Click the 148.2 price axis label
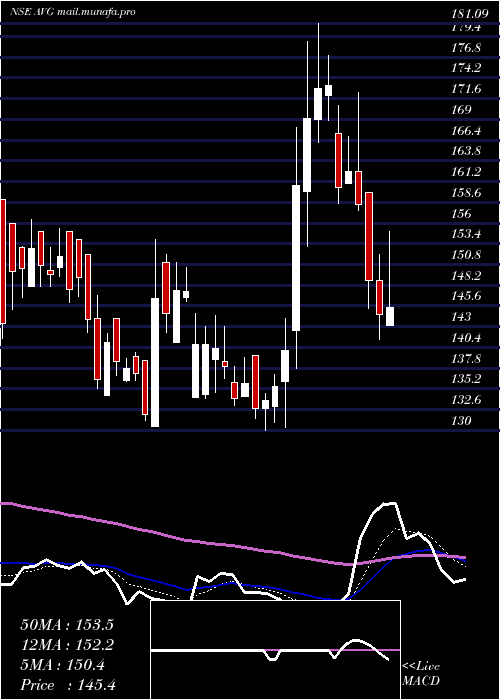500x700 pixels. point(466,276)
